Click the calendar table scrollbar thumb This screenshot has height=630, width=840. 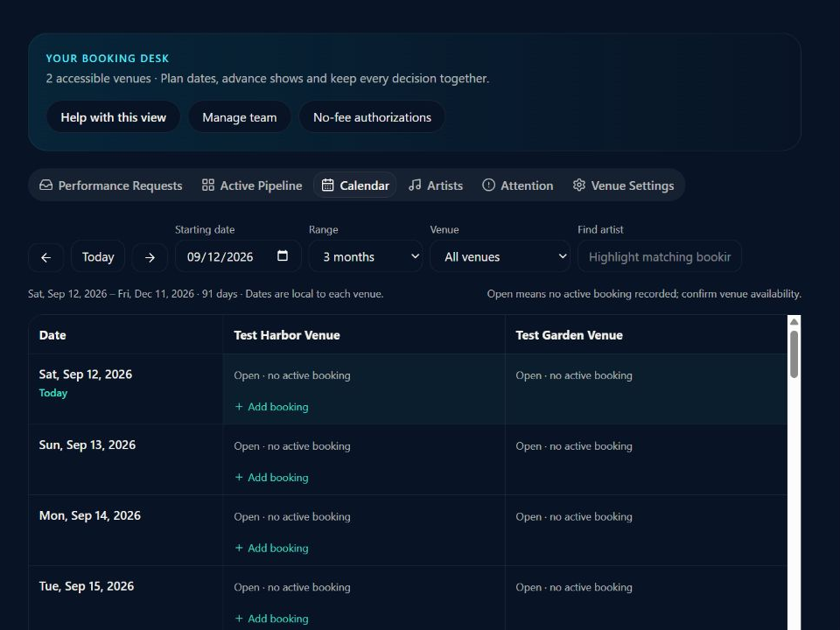[794, 354]
